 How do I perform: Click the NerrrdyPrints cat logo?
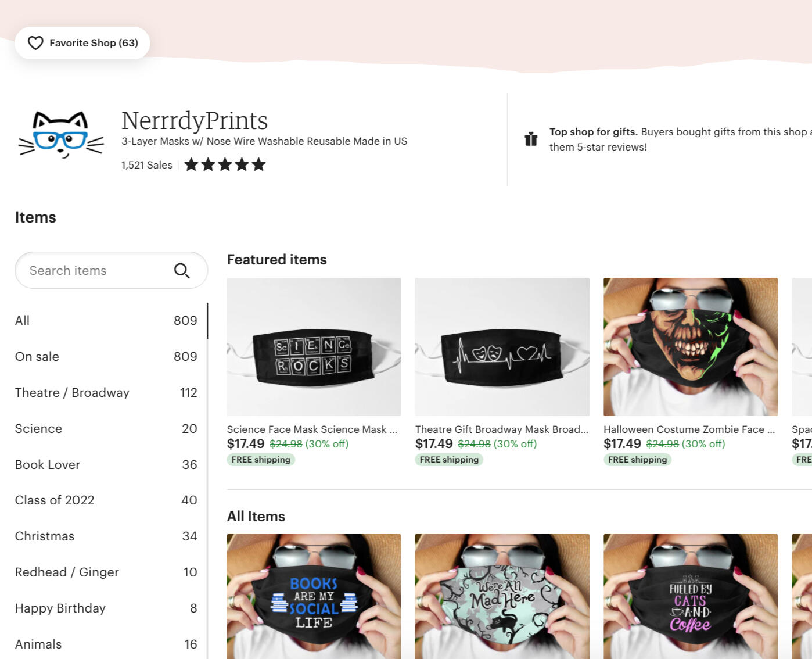[x=61, y=135]
